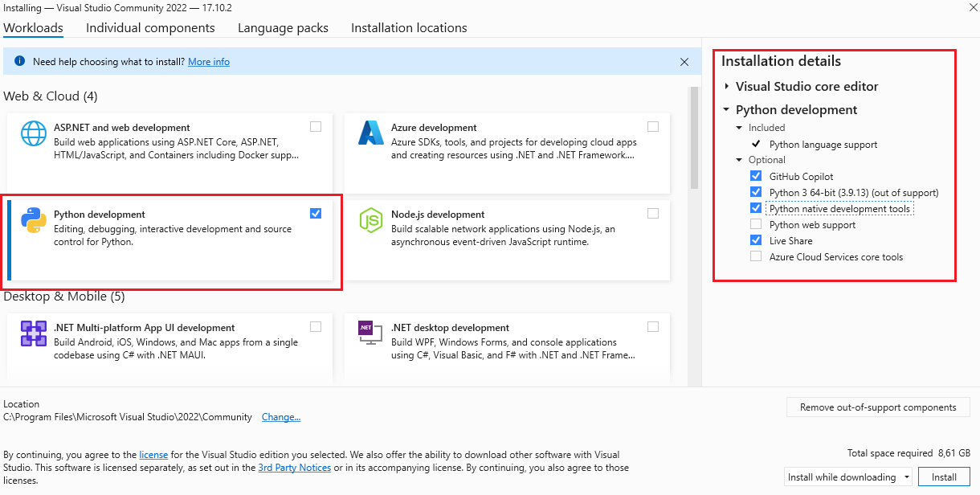Click the Python development logo icon
Screen dimensions: 980x495
coord(34,220)
